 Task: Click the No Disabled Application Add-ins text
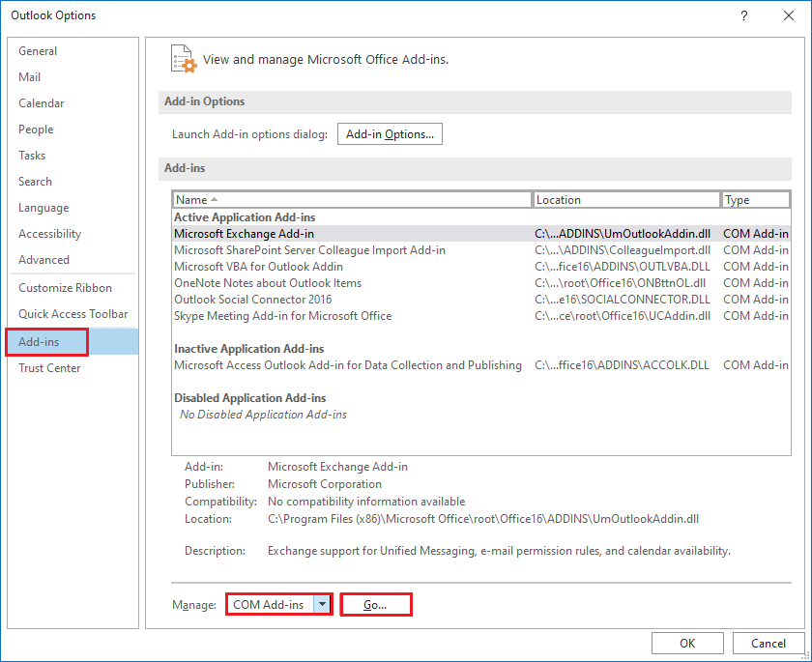263,415
